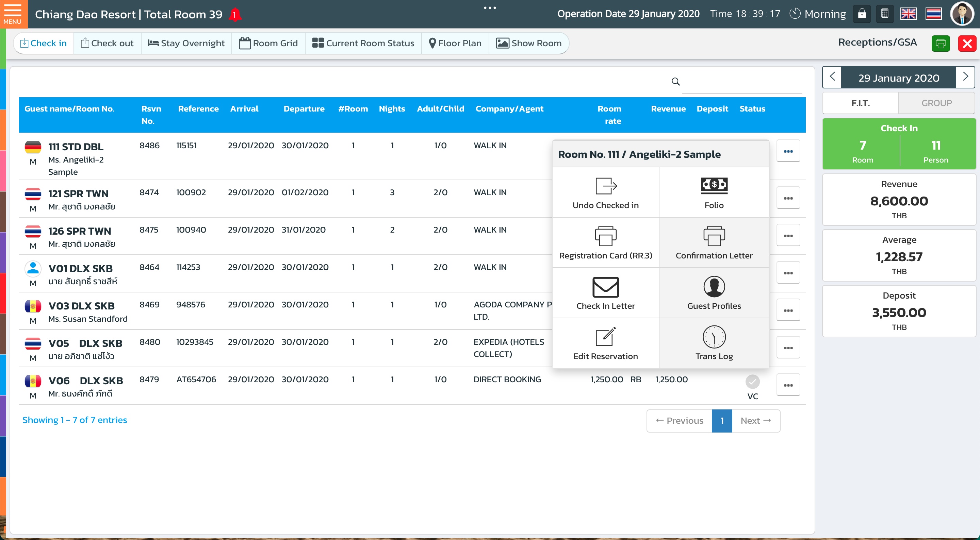
Task: Click Next pagination button
Action: point(755,421)
